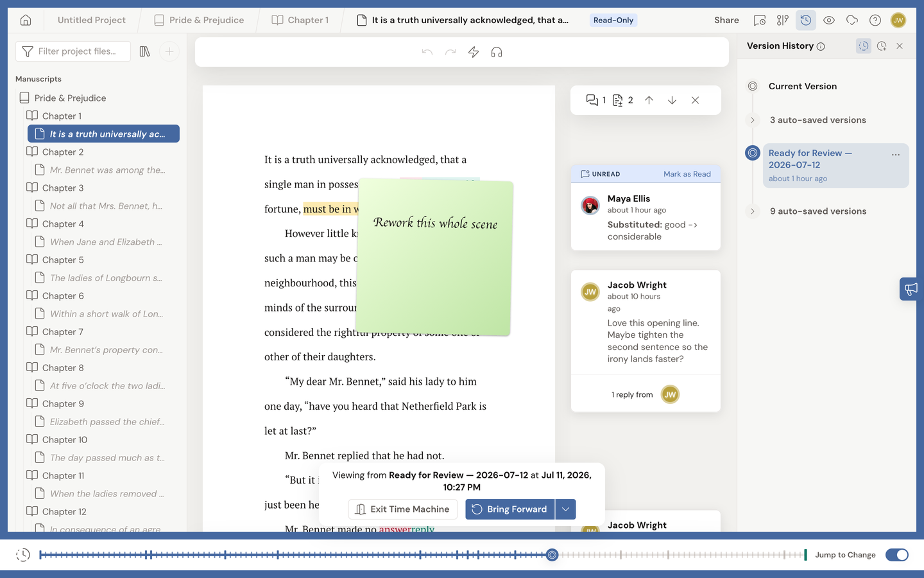Click the undo arrow in the editor toolbar

tap(427, 52)
